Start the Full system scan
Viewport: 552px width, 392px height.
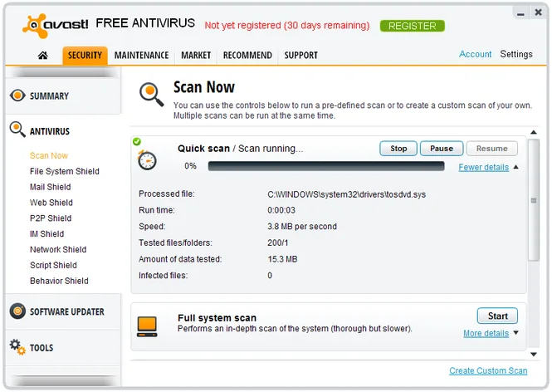pyautogui.click(x=497, y=316)
